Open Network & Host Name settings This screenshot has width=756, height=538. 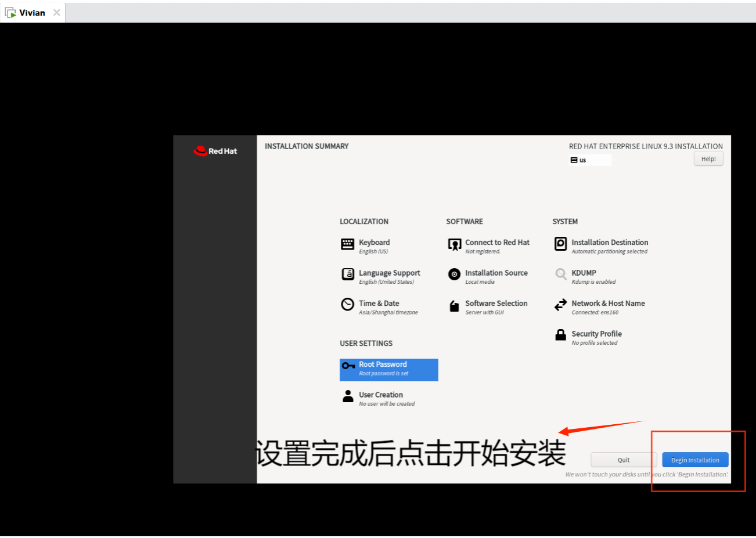point(608,304)
